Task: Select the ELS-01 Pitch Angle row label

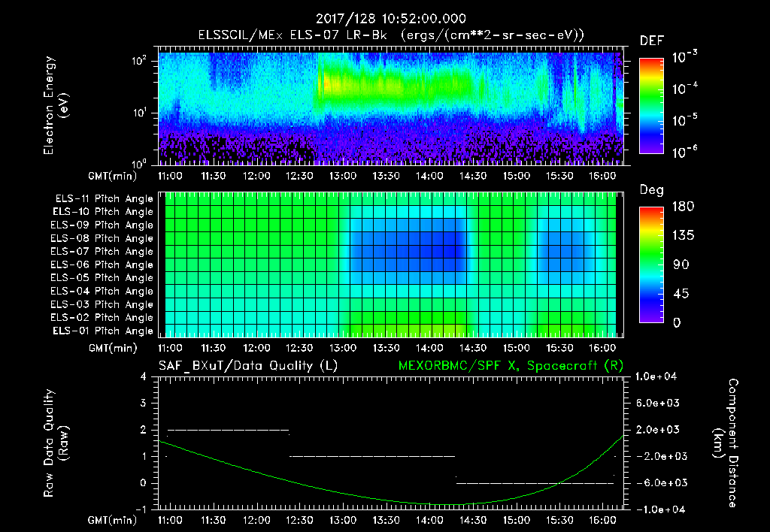Action: pos(103,331)
